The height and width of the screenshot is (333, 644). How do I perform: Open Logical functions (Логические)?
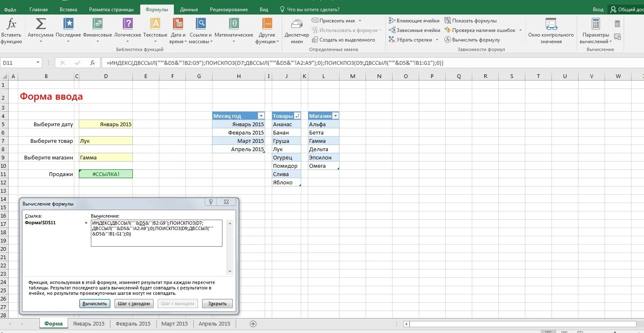coord(128,31)
